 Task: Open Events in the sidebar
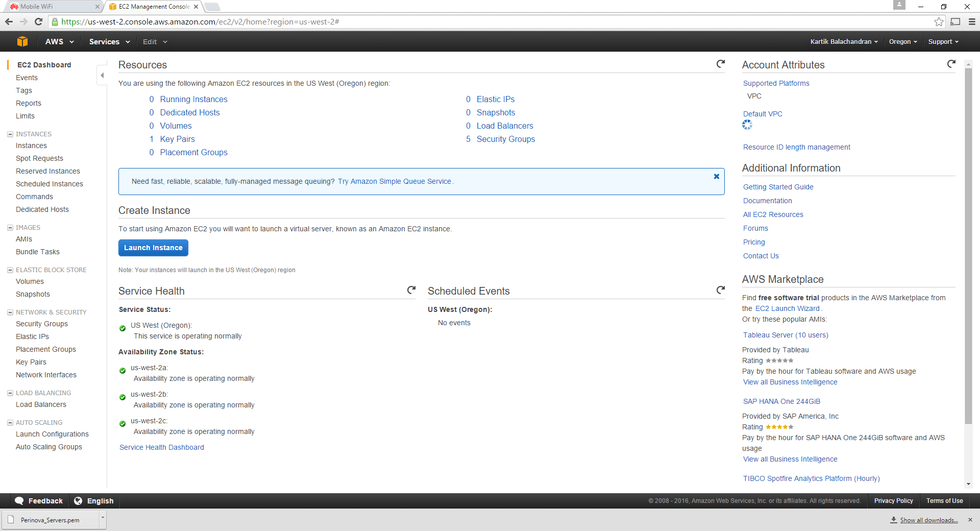click(27, 78)
